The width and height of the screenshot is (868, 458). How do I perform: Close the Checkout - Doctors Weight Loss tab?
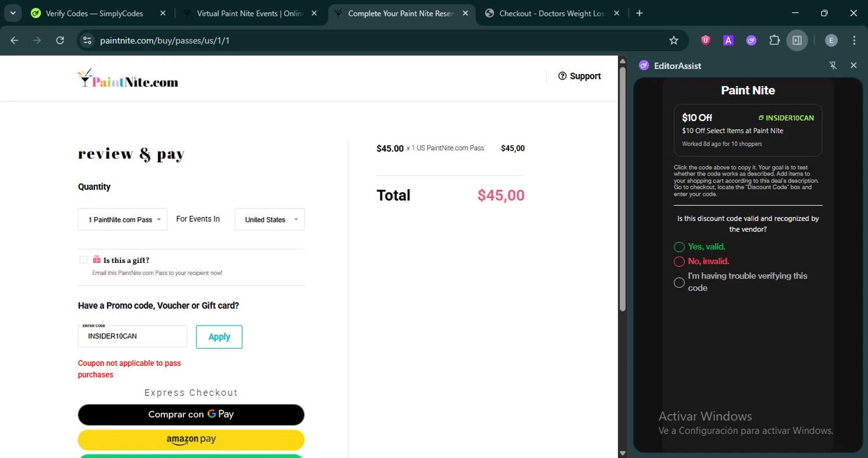616,13
